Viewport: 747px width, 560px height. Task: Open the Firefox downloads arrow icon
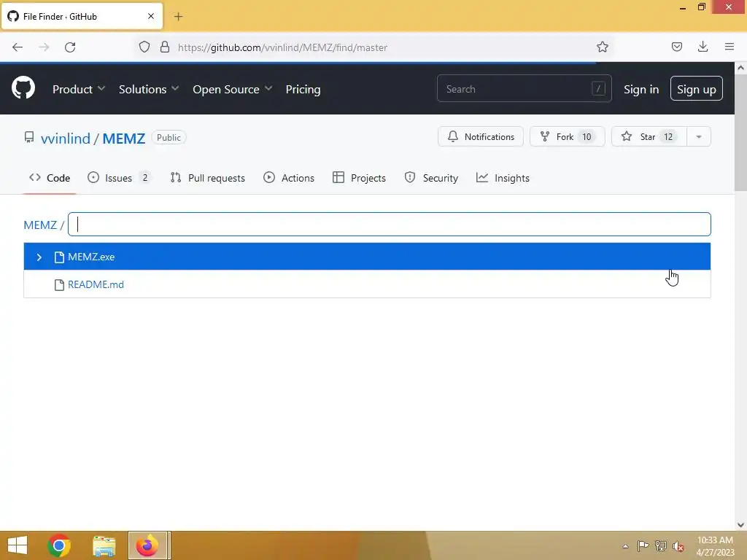click(x=703, y=47)
